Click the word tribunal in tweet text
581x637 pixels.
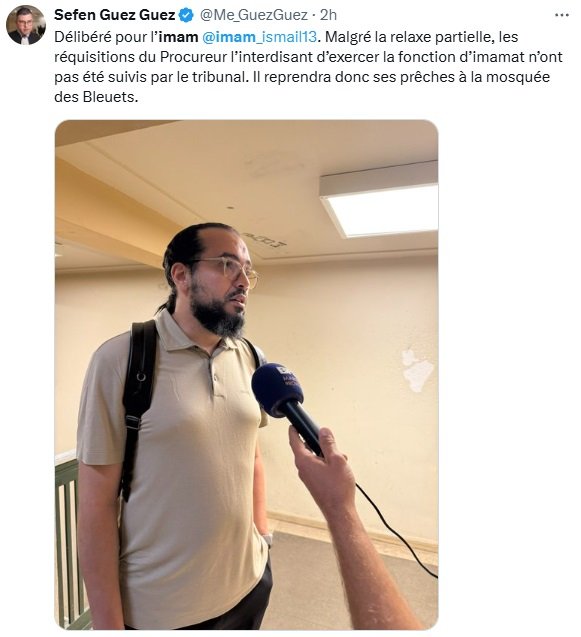coord(219,77)
